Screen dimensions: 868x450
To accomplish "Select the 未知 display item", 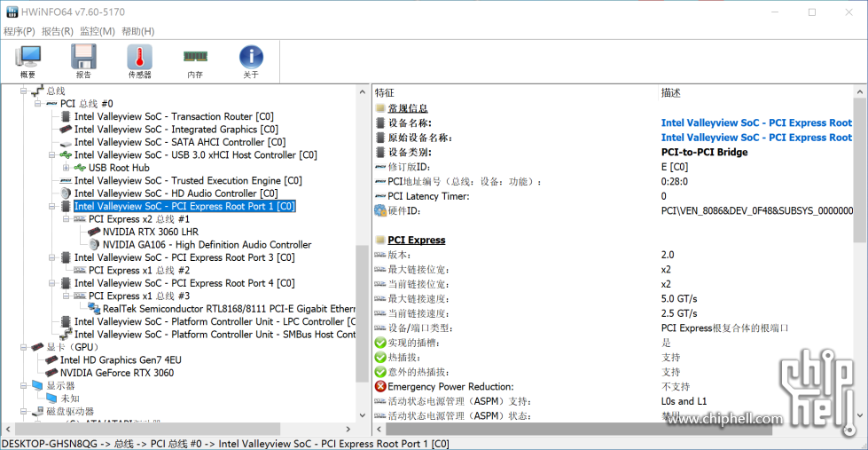I will (70, 399).
